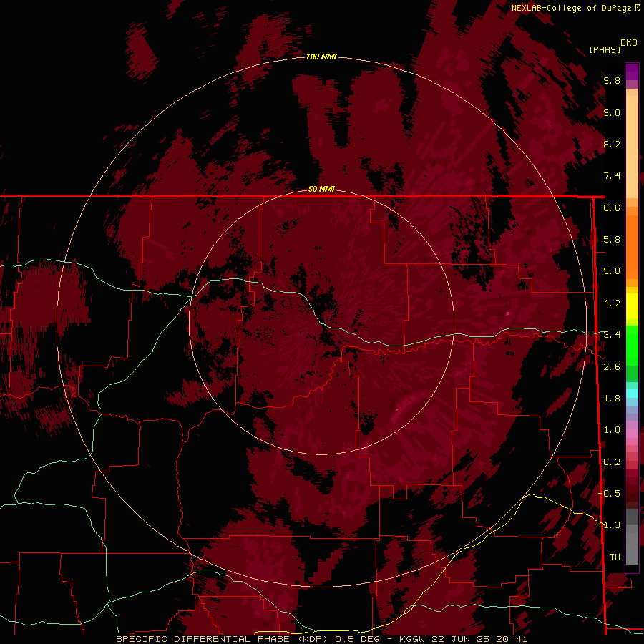Image resolution: width=644 pixels, height=644 pixels.
Task: Click the 1.8 value on the color scale
Action: click(x=612, y=399)
